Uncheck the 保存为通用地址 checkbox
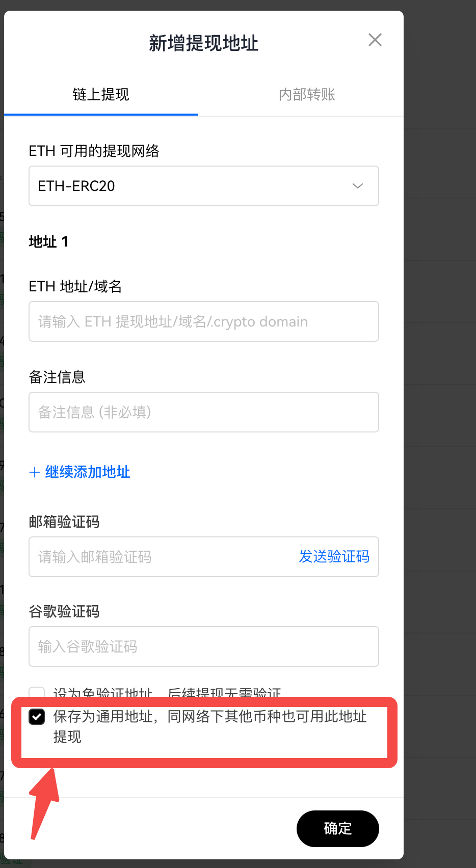The image size is (476, 868). coord(37,717)
